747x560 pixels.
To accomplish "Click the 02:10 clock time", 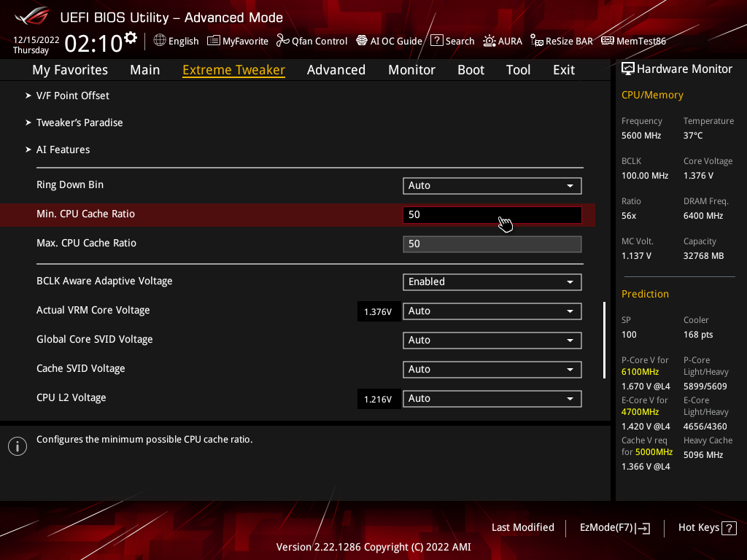I will tap(94, 44).
